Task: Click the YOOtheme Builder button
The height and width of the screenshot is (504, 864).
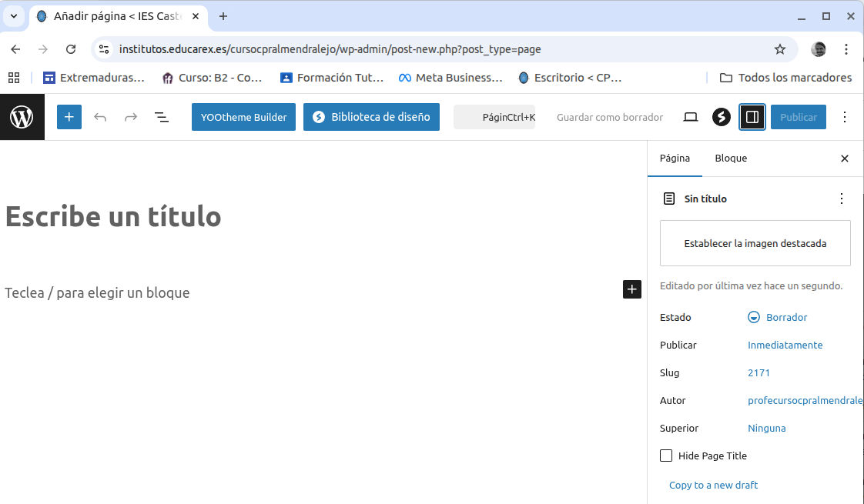Action: pos(243,117)
